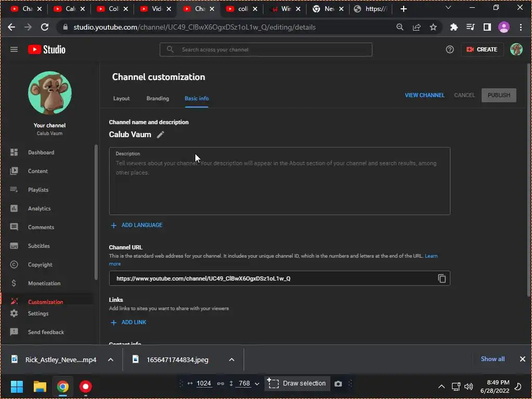Viewport: 532px width, 399px height.
Task: Open the tab search chevron
Action: [x=448, y=7]
